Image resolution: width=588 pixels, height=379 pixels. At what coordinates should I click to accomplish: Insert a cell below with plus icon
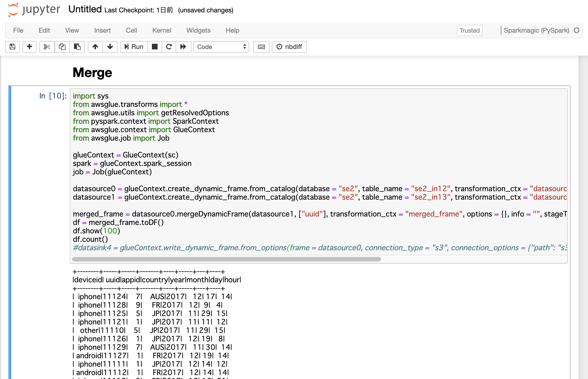(29, 47)
